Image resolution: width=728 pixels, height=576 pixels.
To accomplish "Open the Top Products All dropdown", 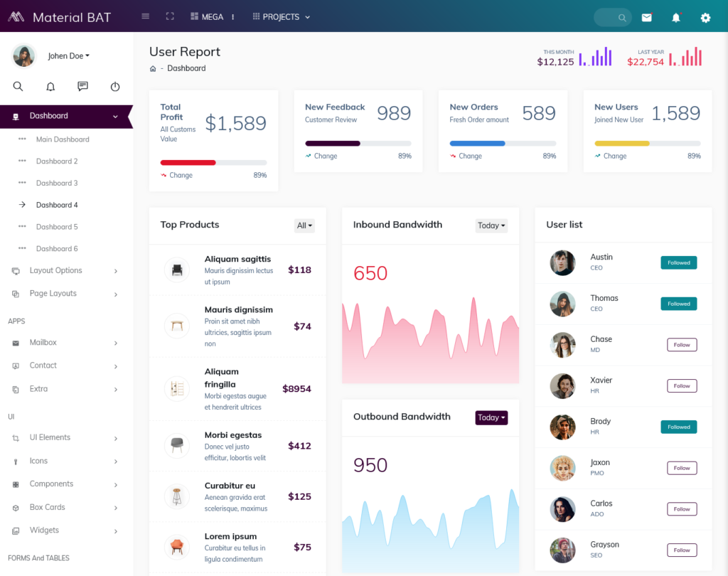I will 304,225.
